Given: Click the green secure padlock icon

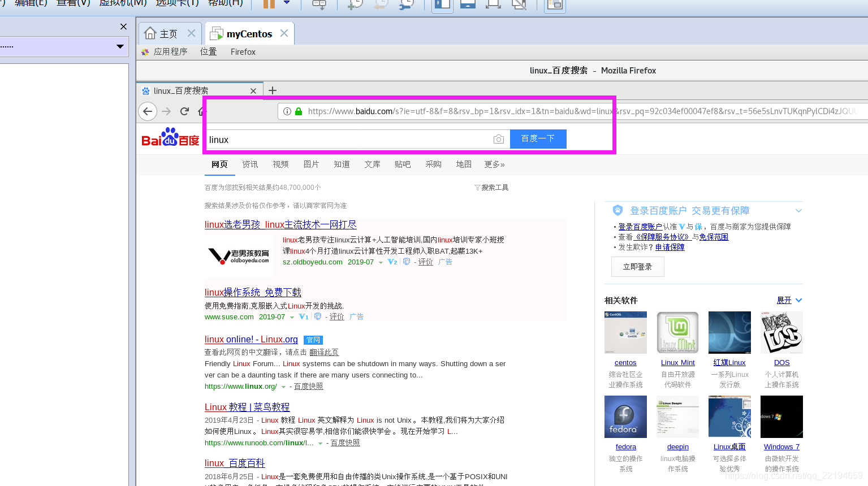Looking at the screenshot, I should point(299,111).
